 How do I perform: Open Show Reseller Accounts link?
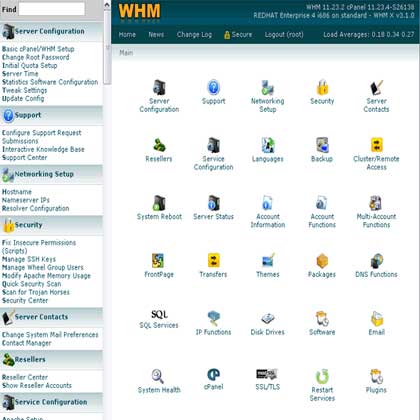coord(37,386)
